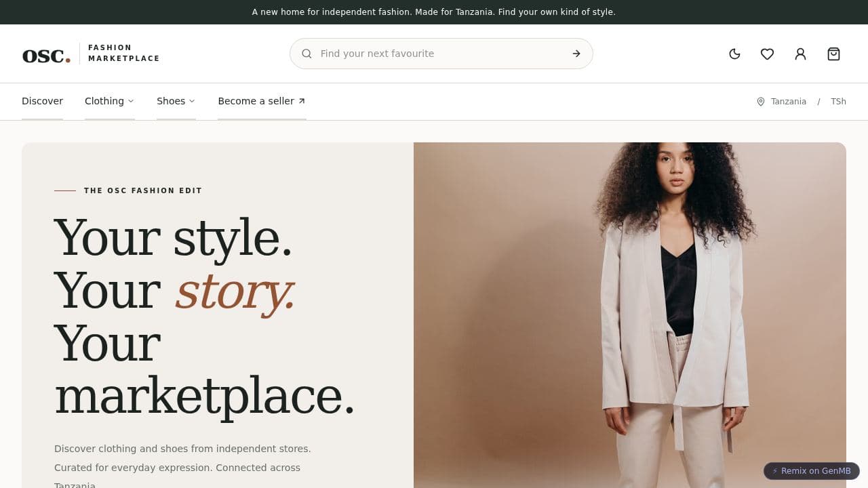Click the location pin icon beside Tanzania
The width and height of the screenshot is (868, 488).
point(761,102)
